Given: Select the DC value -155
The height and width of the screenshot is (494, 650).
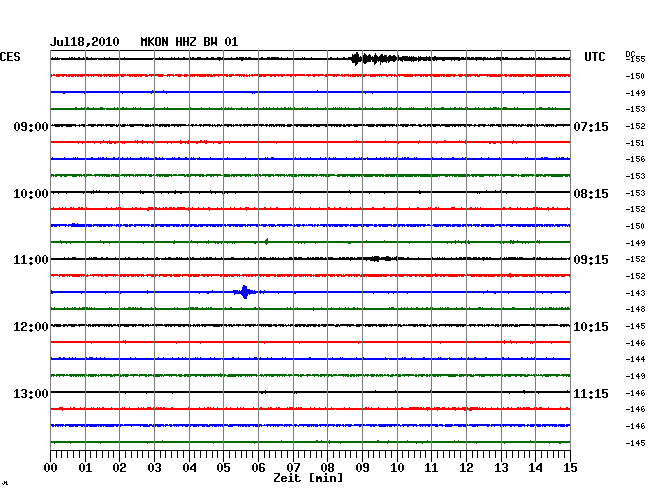Looking at the screenshot, I should click(x=635, y=59).
